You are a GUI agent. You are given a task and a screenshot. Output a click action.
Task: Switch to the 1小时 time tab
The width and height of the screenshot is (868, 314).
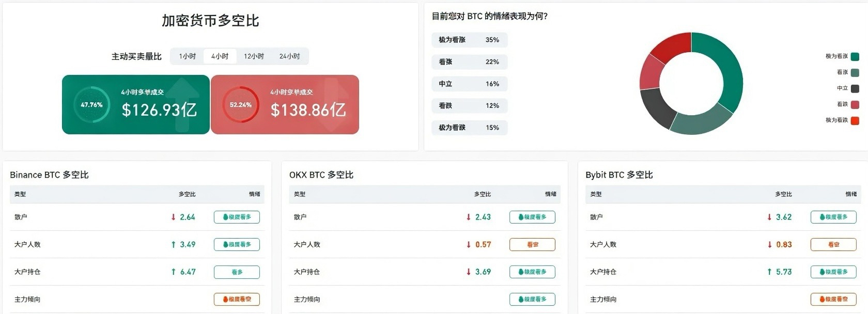tap(188, 56)
